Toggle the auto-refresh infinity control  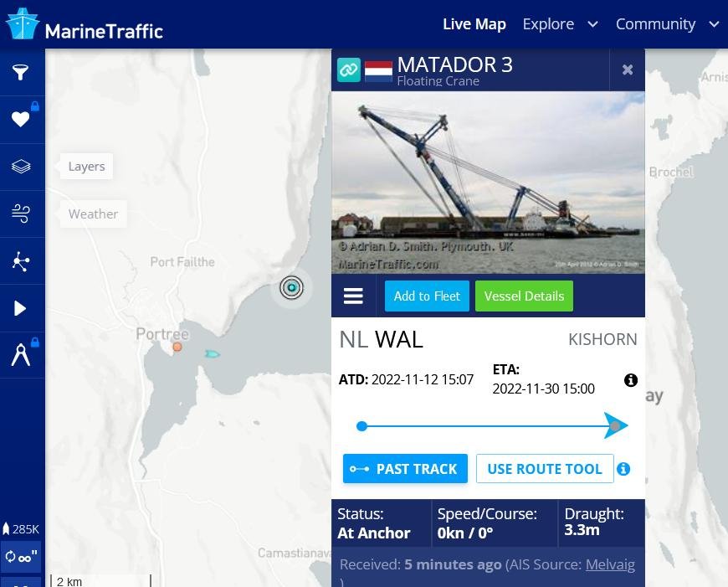tap(21, 556)
